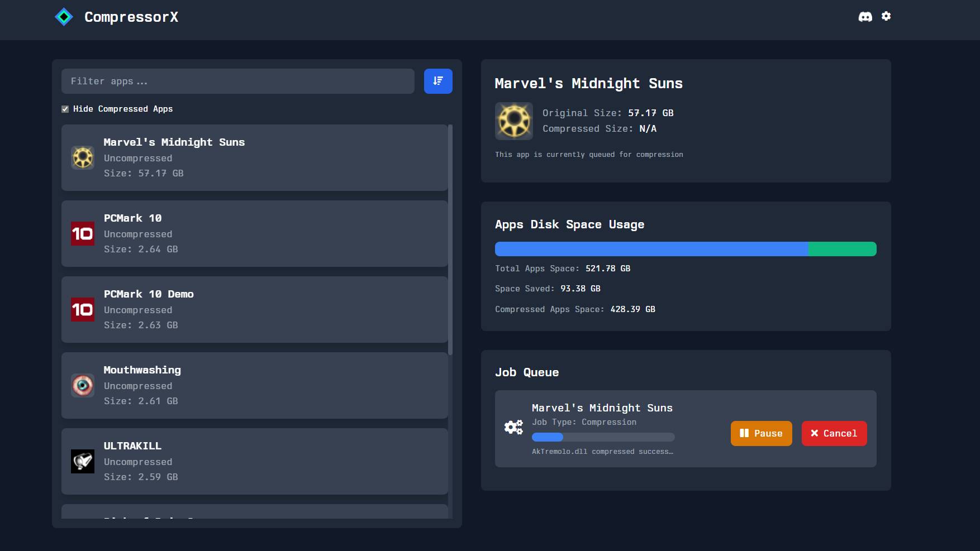The image size is (980, 551).
Task: Pause the Midnight Suns compression job
Action: click(762, 433)
